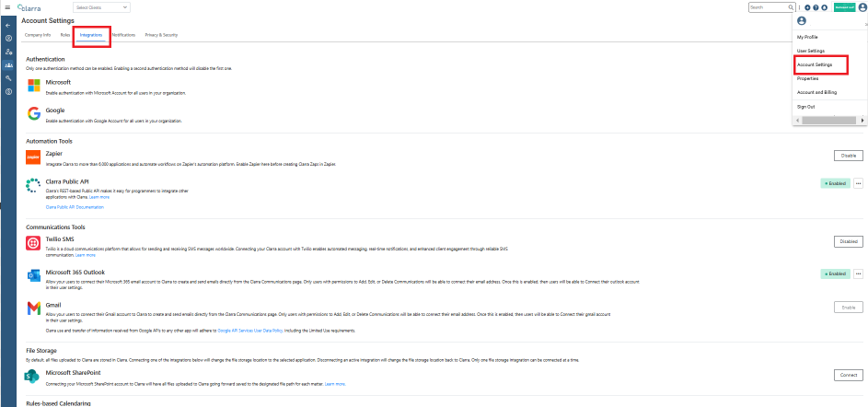Click the profile avatar icon
Screen dimensions: 868x407
pyautogui.click(x=862, y=7)
